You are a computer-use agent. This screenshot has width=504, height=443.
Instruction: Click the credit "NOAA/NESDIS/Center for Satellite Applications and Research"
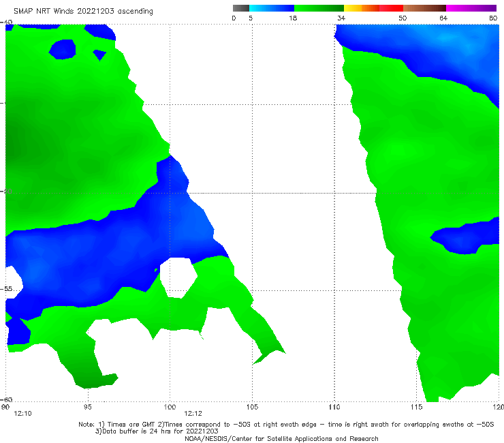click(x=281, y=439)
